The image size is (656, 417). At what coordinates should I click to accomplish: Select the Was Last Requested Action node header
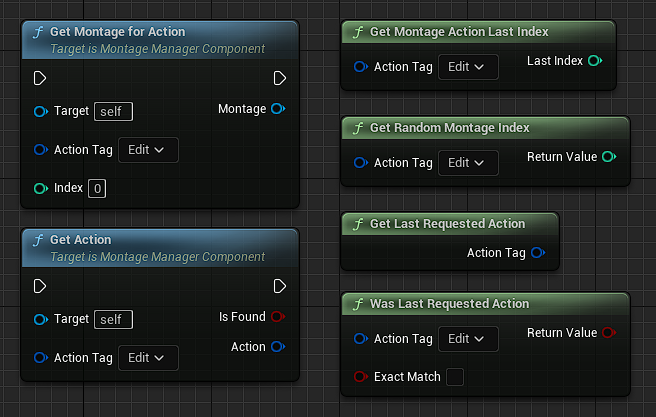[x=449, y=304]
